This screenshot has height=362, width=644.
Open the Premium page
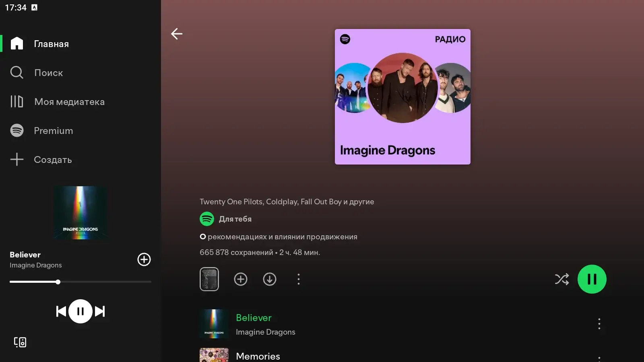click(x=53, y=131)
